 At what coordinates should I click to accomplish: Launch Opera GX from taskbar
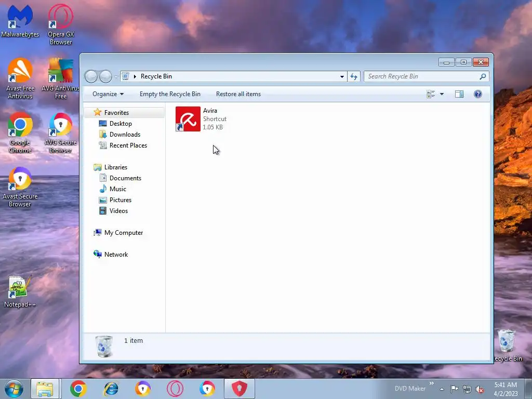(175, 389)
